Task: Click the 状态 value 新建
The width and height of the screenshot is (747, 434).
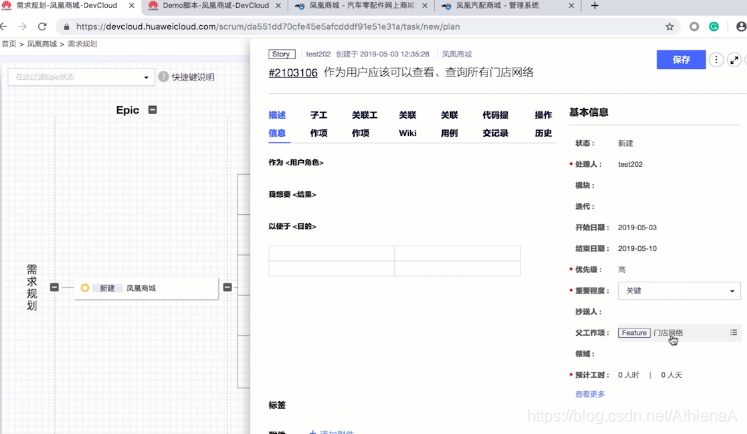Action: click(626, 143)
